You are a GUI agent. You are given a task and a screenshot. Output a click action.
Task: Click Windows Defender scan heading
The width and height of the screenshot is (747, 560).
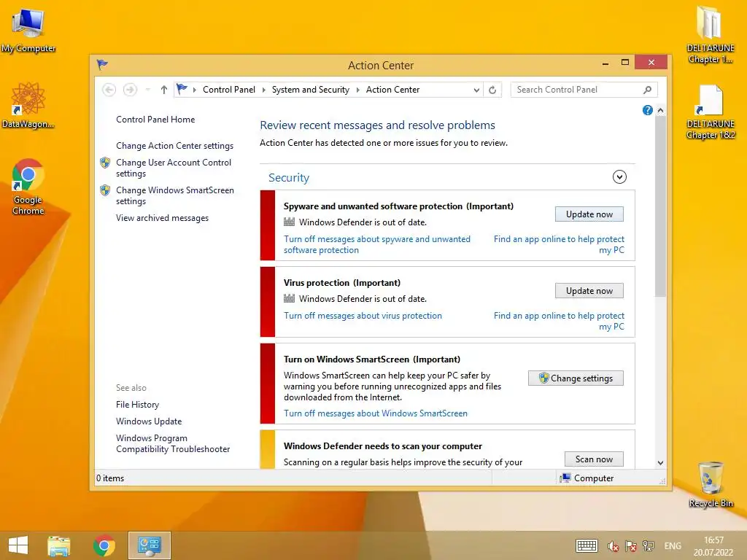click(x=382, y=446)
